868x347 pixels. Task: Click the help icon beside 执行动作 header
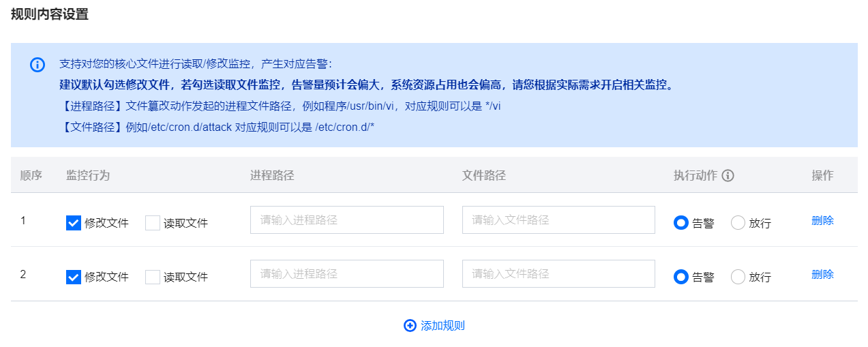point(728,176)
